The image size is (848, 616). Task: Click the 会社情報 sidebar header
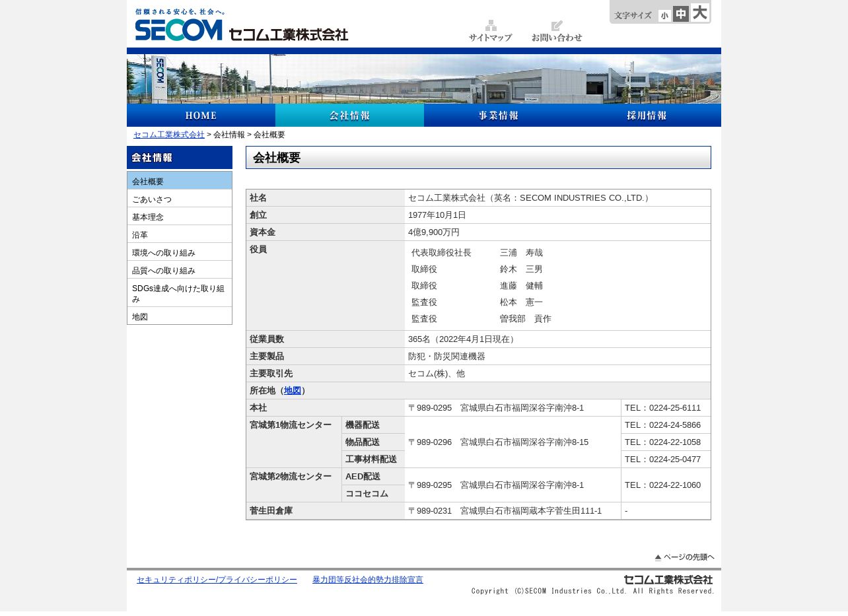point(180,158)
